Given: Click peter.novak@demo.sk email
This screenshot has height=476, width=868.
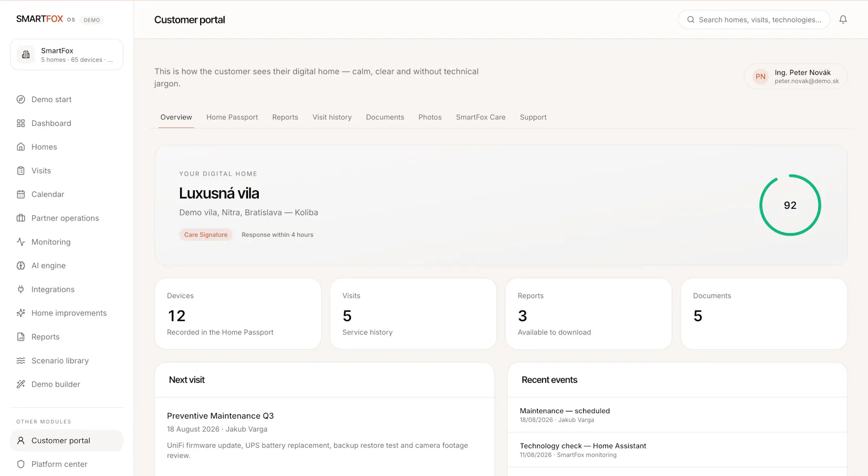Looking at the screenshot, I should [x=807, y=81].
